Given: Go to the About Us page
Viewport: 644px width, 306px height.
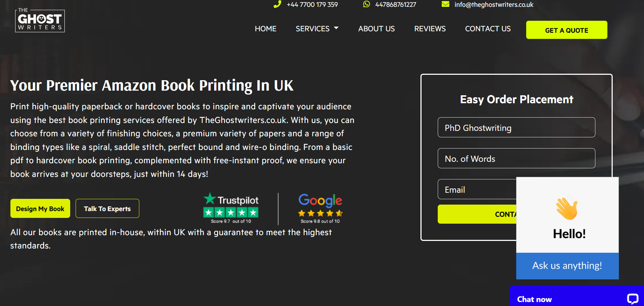Looking at the screenshot, I should click(x=376, y=29).
